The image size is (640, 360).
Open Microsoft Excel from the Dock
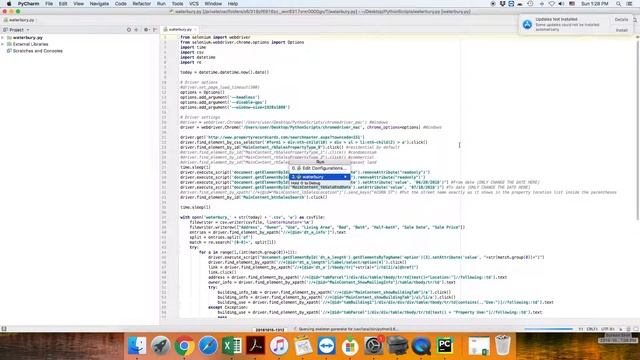click(231, 346)
